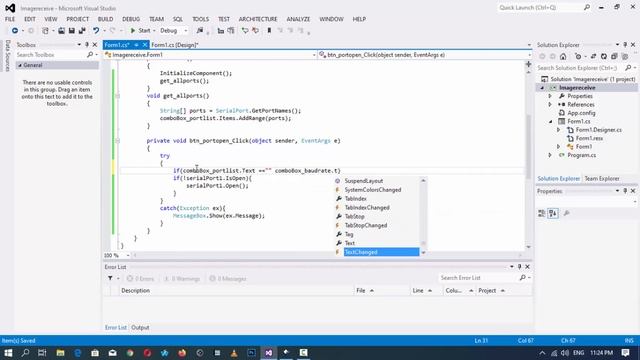
Task: Toggle the 0 Warnings filter in Error List
Action: [182, 279]
